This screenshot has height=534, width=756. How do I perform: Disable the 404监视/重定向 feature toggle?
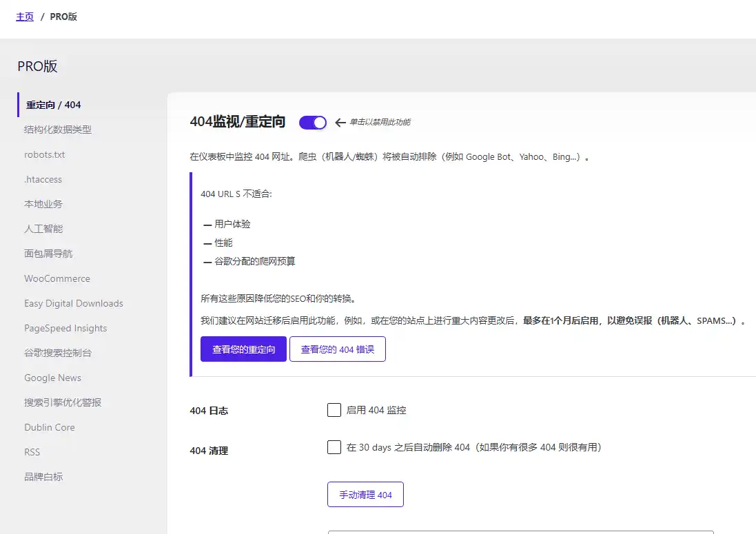point(312,122)
